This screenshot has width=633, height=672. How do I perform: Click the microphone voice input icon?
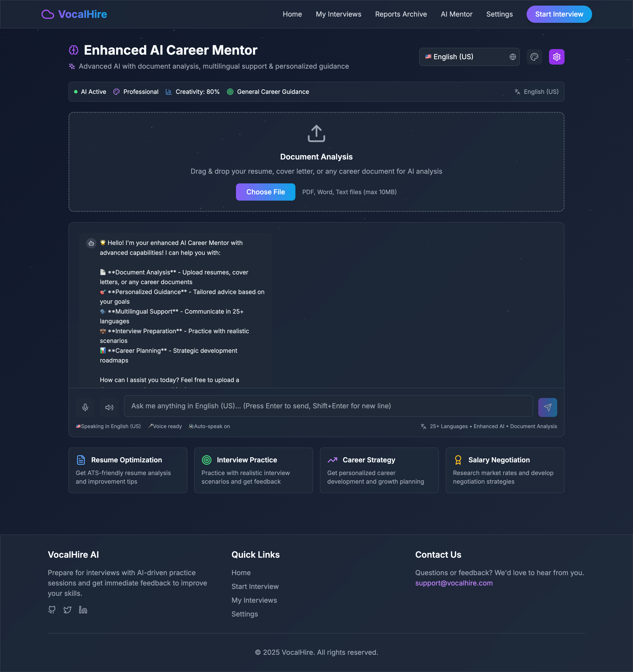(85, 407)
